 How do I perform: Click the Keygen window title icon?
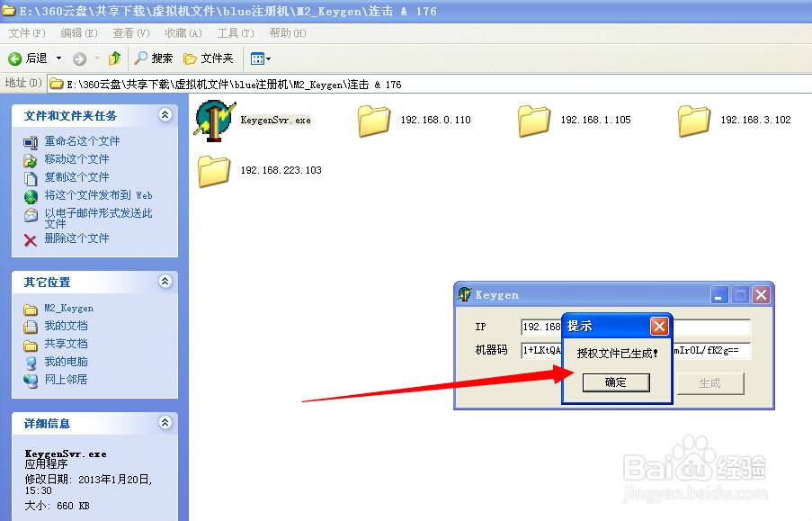[465, 294]
